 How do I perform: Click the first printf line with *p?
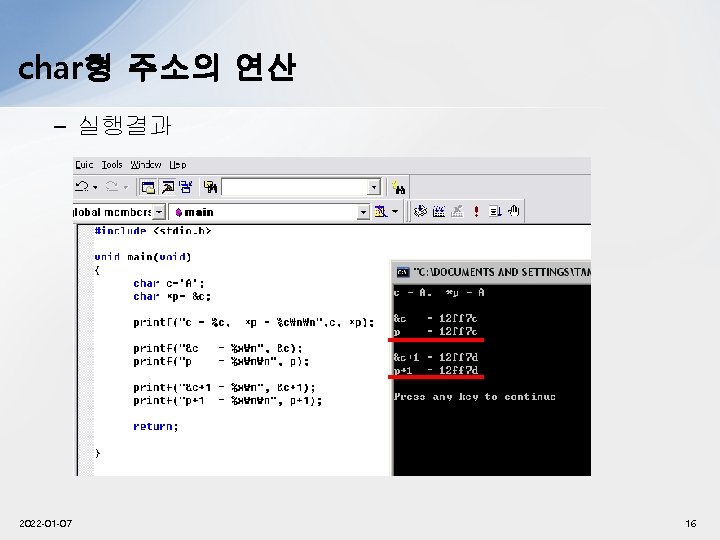point(254,323)
